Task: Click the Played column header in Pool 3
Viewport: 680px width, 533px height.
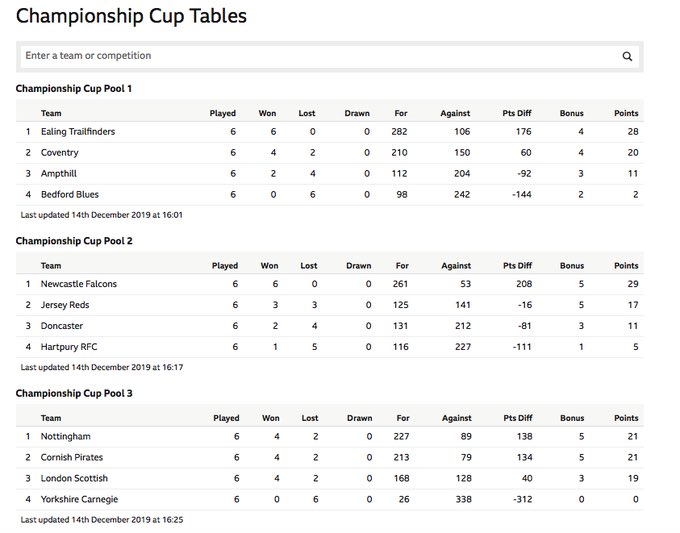Action: (x=226, y=418)
